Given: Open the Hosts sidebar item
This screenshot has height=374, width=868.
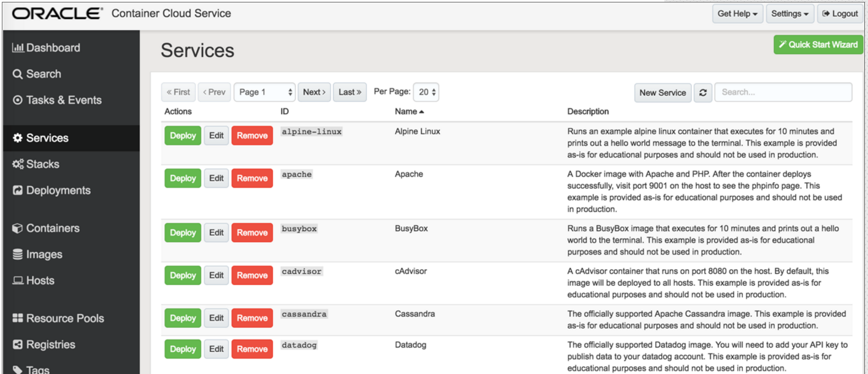Looking at the screenshot, I should (34, 280).
